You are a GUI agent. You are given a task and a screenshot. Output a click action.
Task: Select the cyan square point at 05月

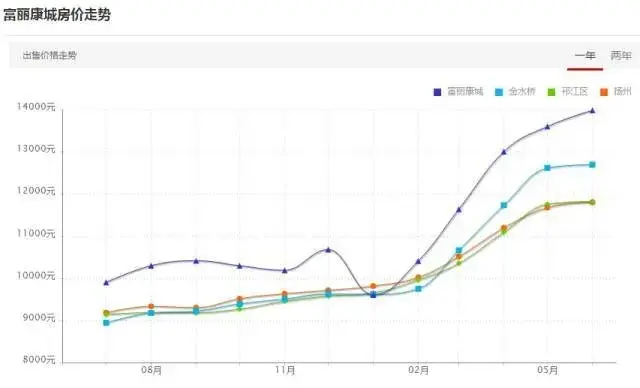point(547,168)
